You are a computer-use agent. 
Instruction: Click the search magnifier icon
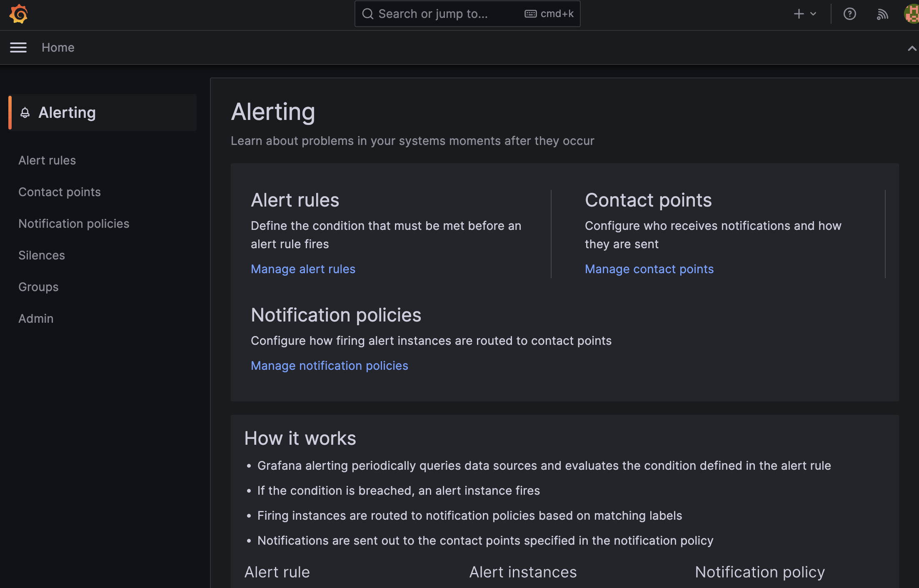(x=367, y=14)
